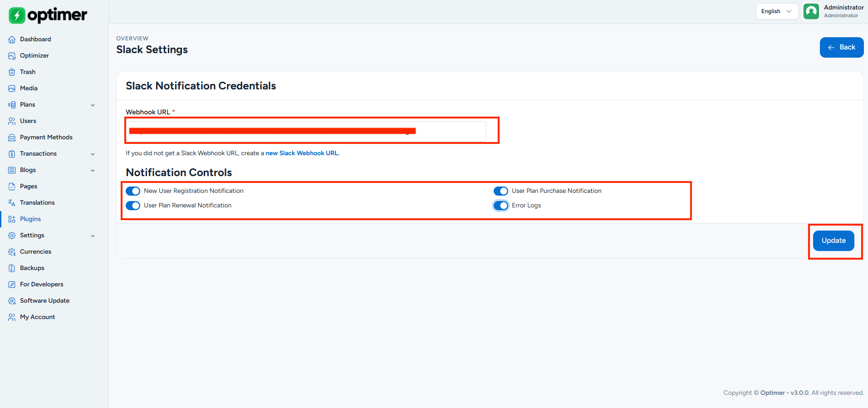Click the Blogs list icon
The image size is (868, 408).
click(x=12, y=170)
